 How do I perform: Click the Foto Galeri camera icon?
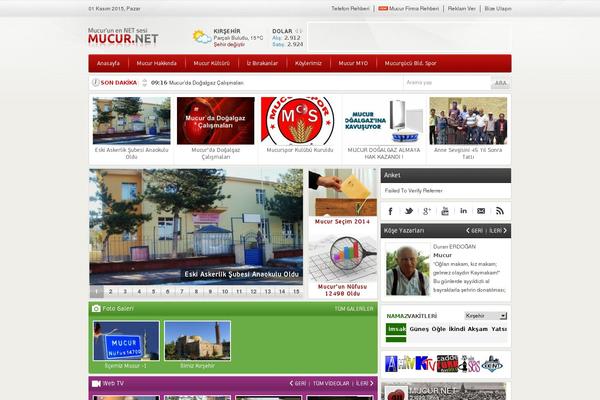click(x=96, y=308)
